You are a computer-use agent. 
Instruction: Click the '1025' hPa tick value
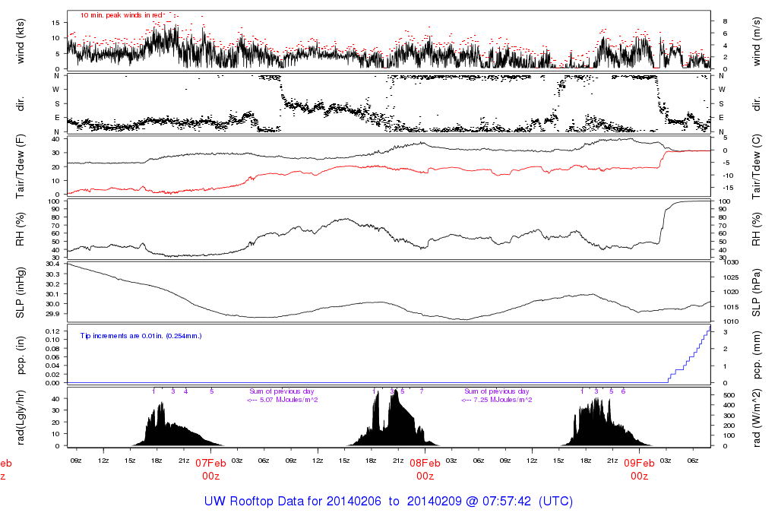(731, 277)
